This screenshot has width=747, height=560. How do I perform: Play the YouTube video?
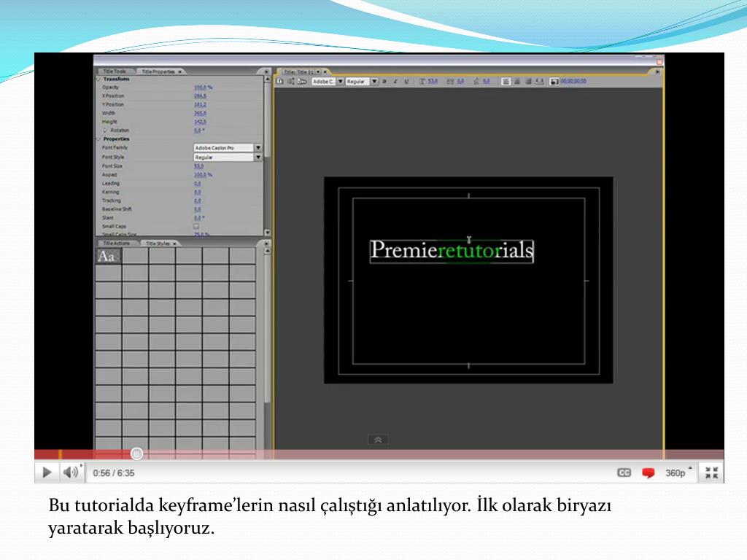pyautogui.click(x=47, y=472)
